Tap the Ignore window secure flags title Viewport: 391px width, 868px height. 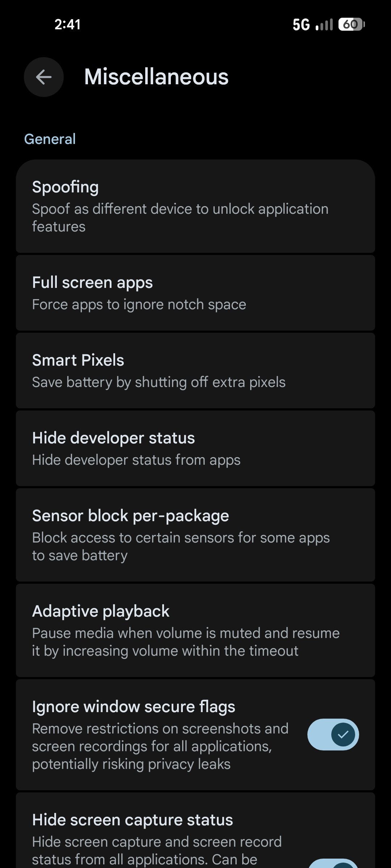click(x=134, y=707)
